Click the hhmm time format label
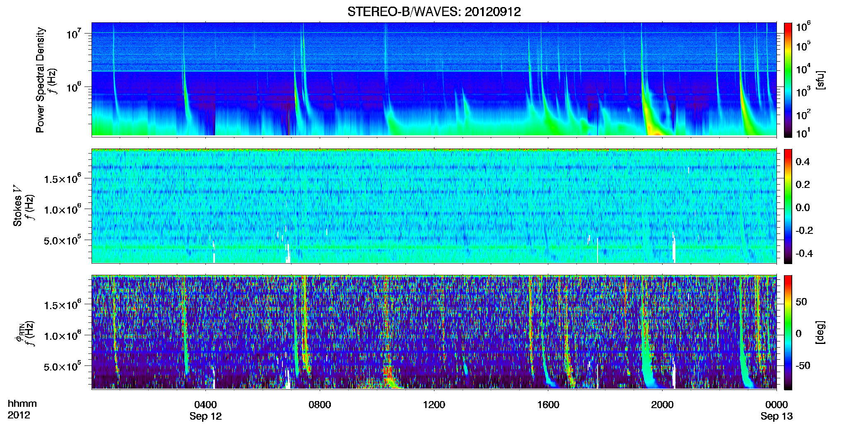 [22, 404]
